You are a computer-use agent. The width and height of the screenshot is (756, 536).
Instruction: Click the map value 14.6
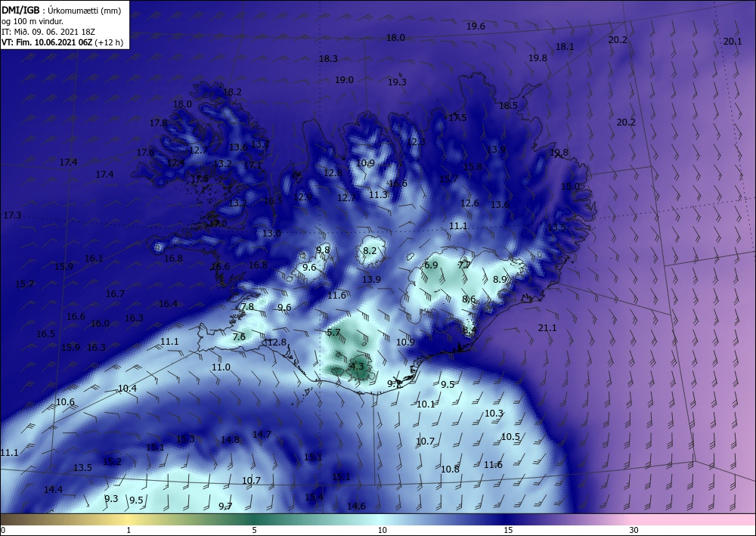(x=356, y=507)
